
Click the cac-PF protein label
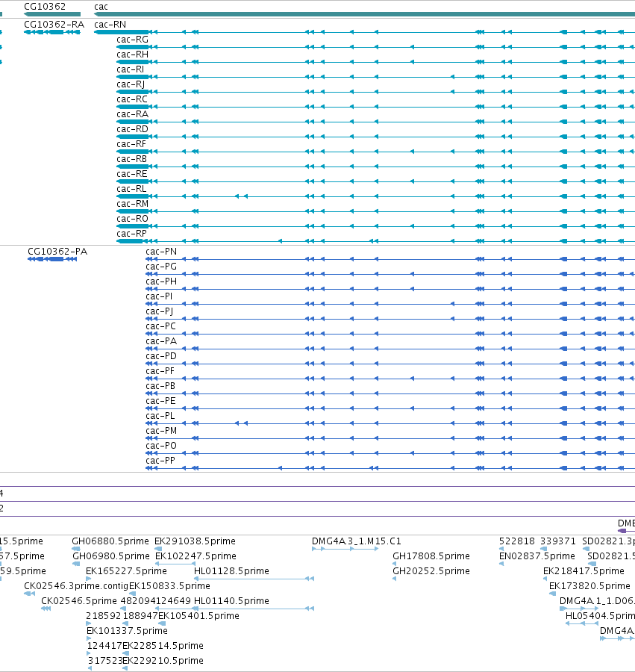click(160, 371)
